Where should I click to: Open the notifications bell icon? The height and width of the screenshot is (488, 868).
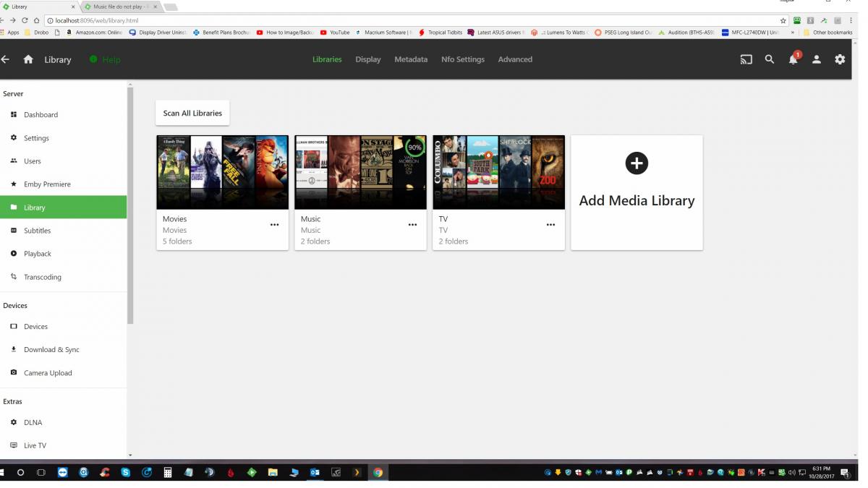pos(793,60)
